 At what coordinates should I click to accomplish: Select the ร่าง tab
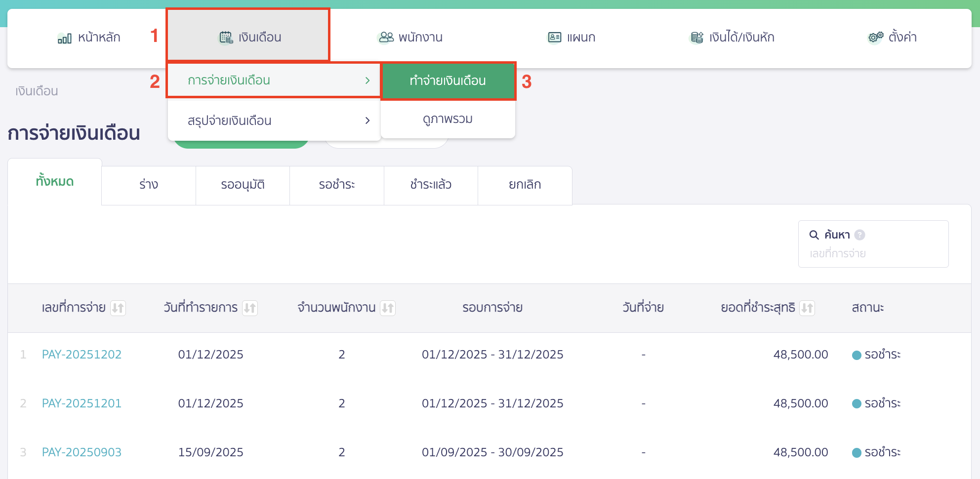148,185
